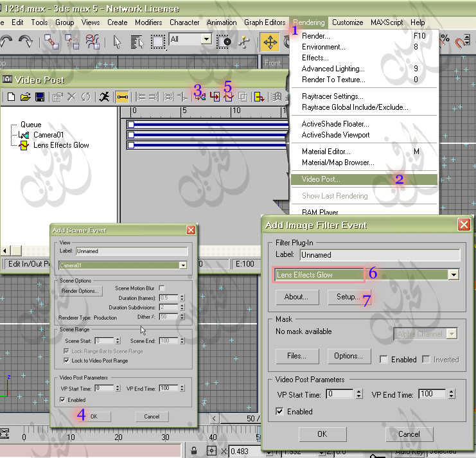Click Add External Event icon

pyautogui.click(x=276, y=97)
